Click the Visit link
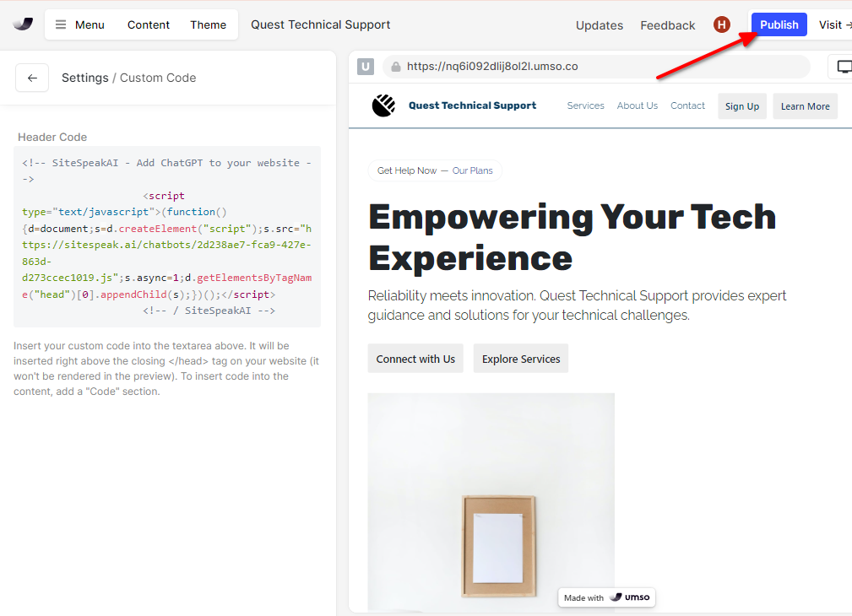The image size is (852, 616). tap(835, 25)
